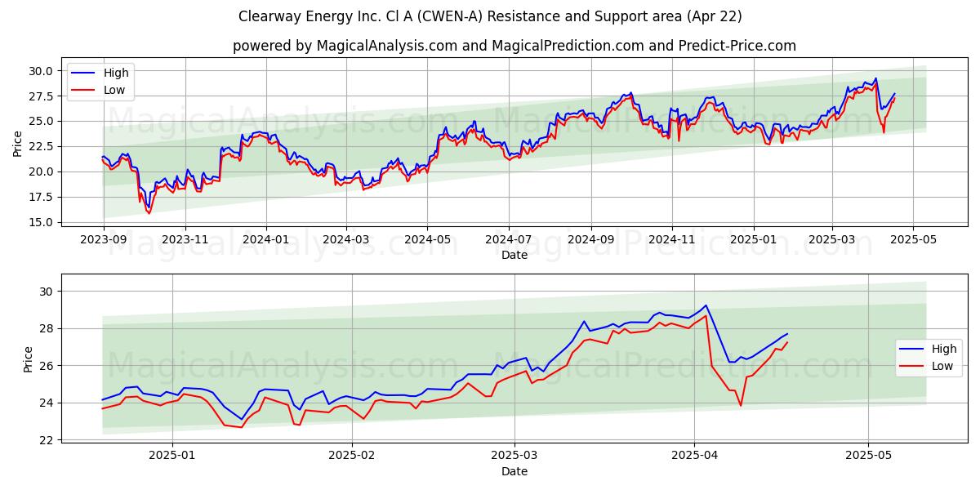This screenshot has height=490, width=980.
Task: Click the '2023-11' tick label
Action: tap(185, 240)
